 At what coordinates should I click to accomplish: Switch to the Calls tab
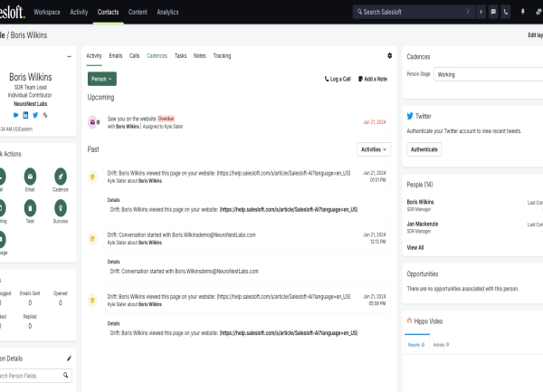pyautogui.click(x=134, y=56)
